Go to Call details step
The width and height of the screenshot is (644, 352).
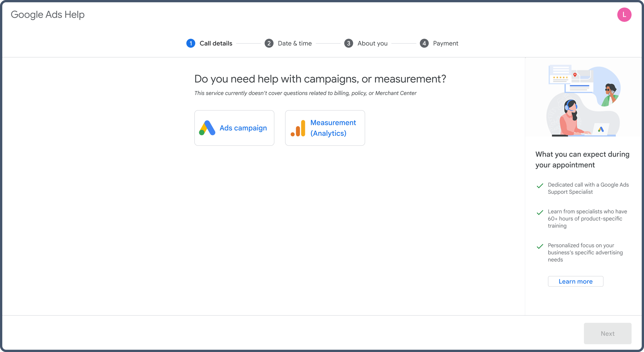coord(216,43)
